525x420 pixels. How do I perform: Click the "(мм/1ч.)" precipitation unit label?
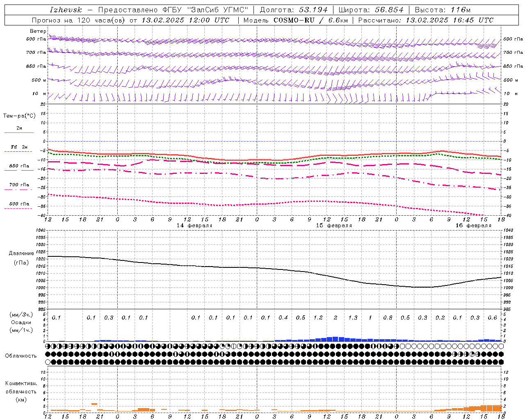coord(21,330)
